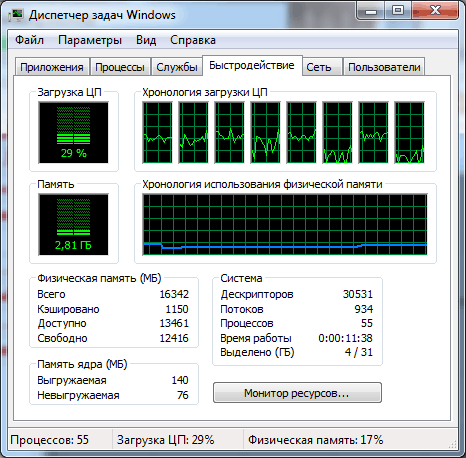The image size is (466, 458).
Task: Switch to the Приложения tab
Action: (x=52, y=67)
